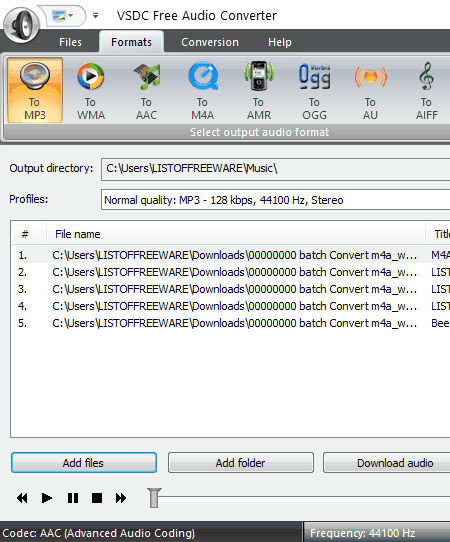Open the speaker application menu button

click(x=21, y=25)
